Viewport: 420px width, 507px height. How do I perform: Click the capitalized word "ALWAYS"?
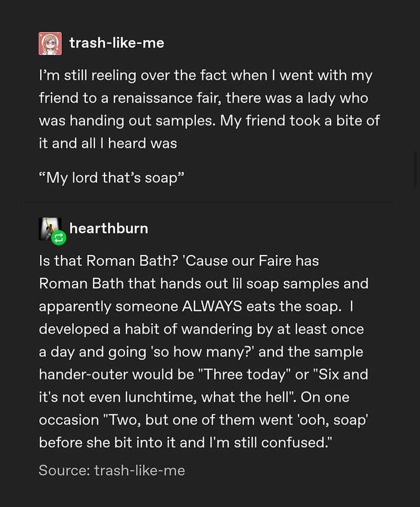[212, 306]
